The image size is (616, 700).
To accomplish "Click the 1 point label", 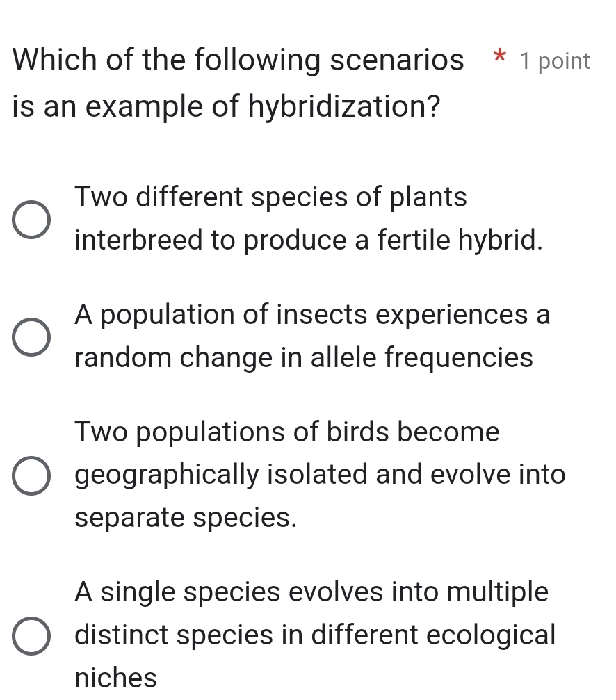I will coord(554,61).
